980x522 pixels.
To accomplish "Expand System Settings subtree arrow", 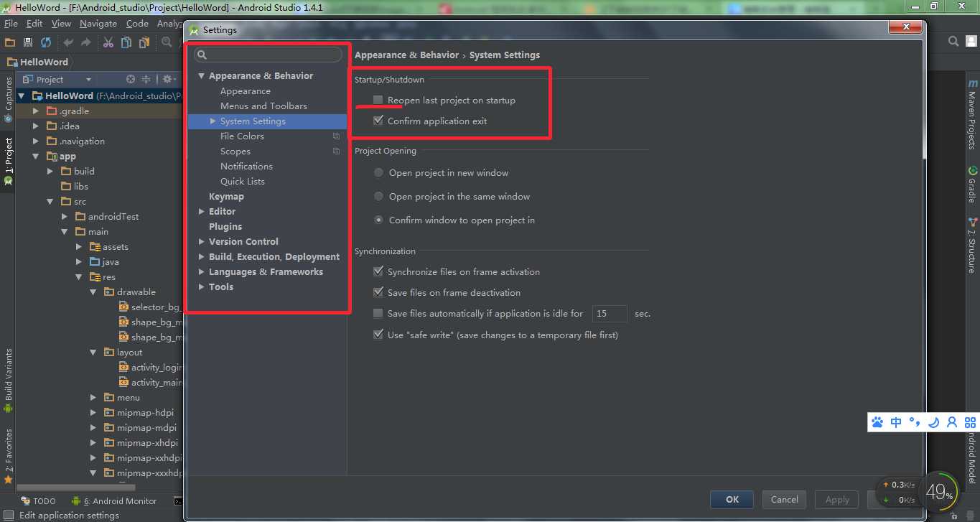I will click(x=213, y=121).
